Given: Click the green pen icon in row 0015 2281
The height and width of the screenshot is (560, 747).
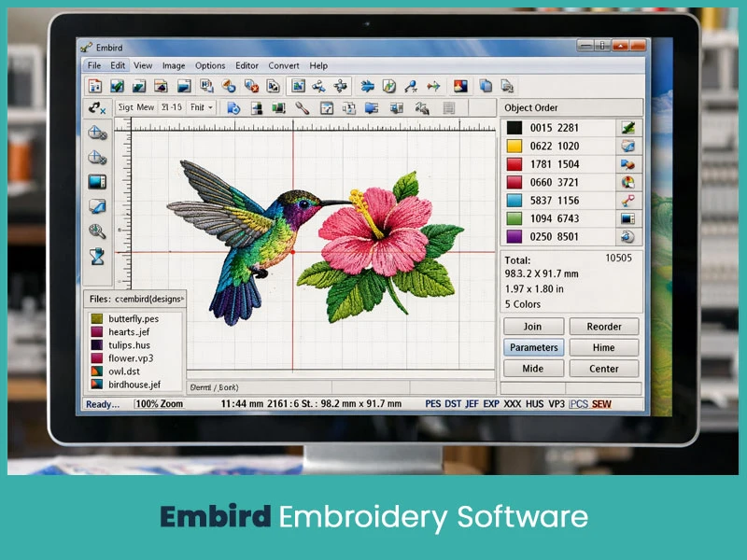Looking at the screenshot, I should tap(628, 128).
